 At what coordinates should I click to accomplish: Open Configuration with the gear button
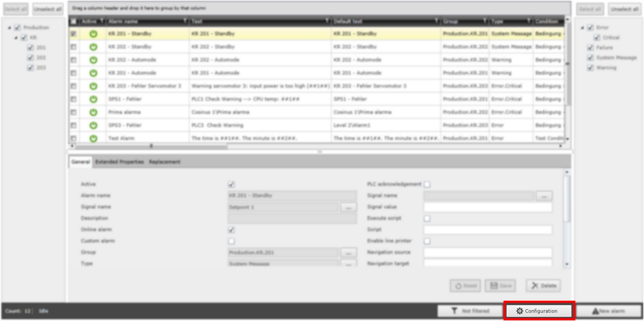pos(539,311)
